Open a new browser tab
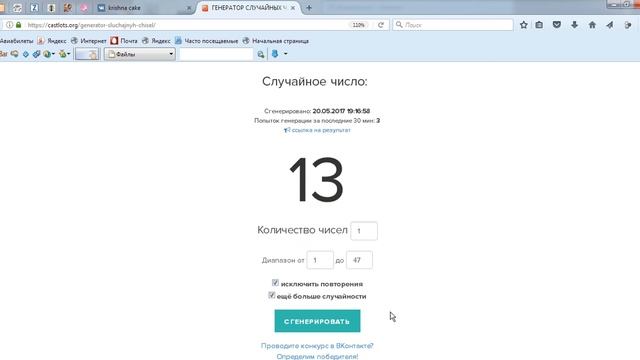 pyautogui.click(x=309, y=8)
